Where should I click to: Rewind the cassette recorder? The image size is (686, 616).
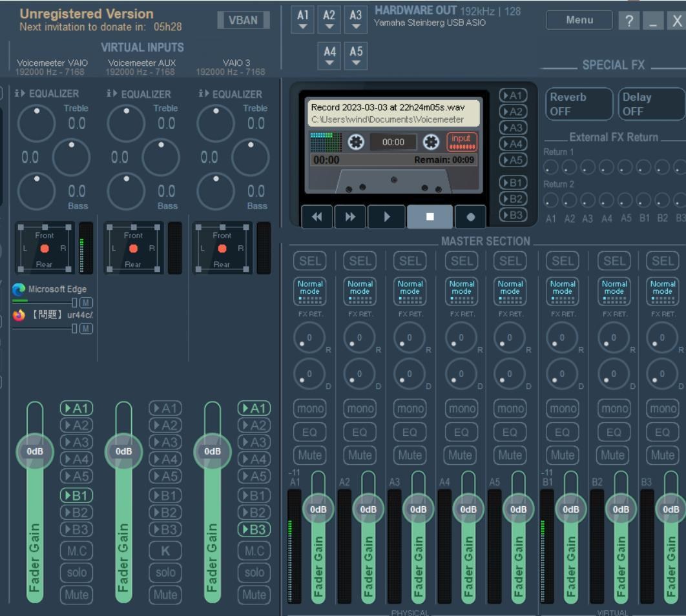click(317, 216)
